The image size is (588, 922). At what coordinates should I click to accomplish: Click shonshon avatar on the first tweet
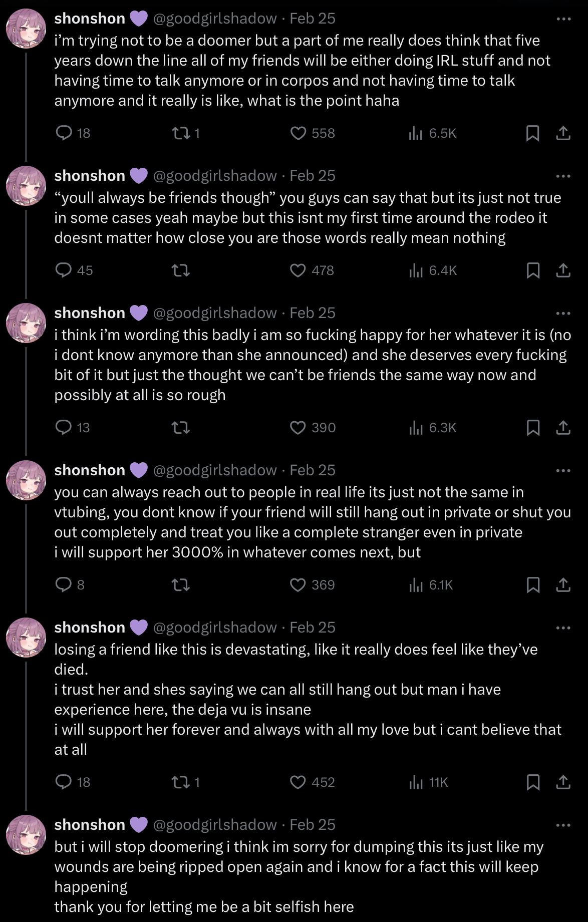coord(26,29)
